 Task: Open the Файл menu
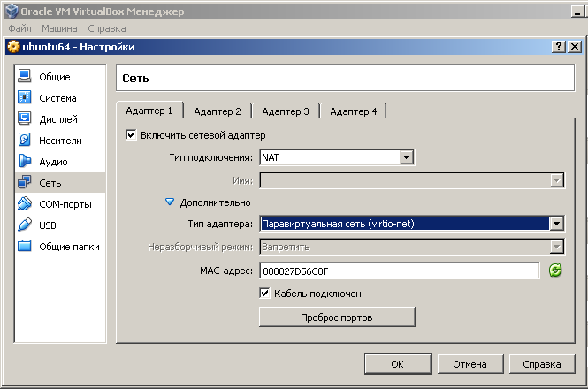pyautogui.click(x=19, y=28)
